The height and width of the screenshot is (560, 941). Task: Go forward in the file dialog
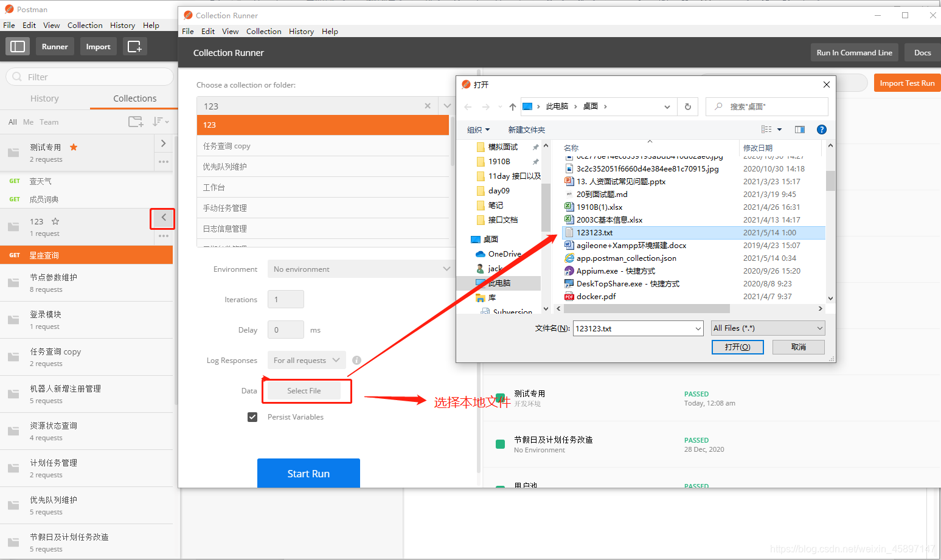(485, 106)
